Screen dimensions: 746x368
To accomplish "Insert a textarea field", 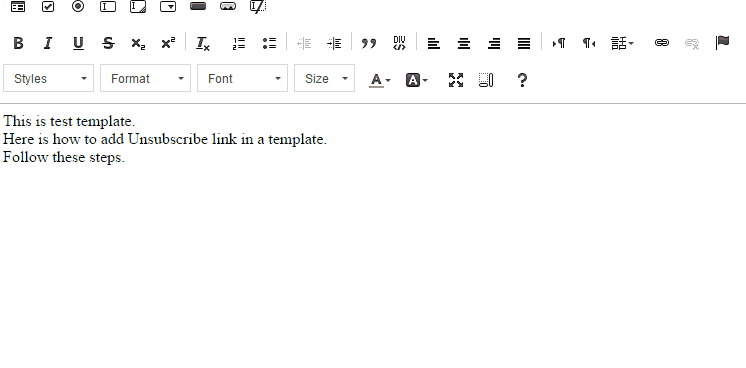I will point(138,7).
